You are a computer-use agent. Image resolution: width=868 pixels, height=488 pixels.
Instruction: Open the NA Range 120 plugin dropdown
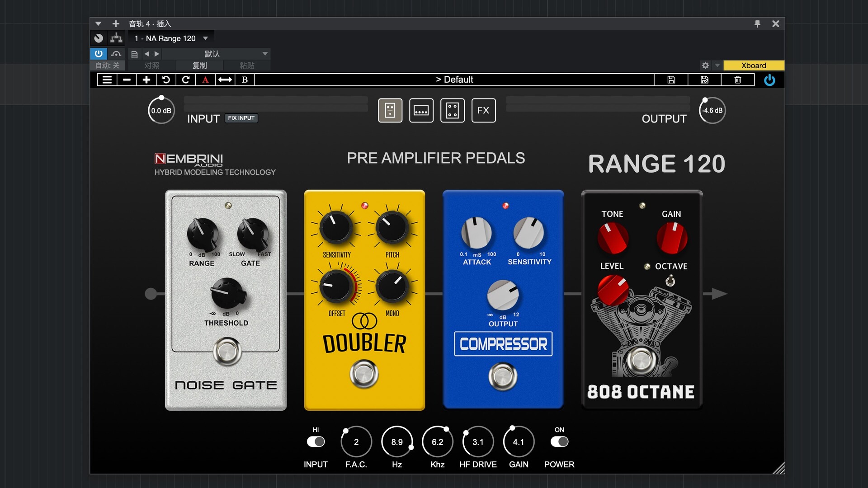[172, 38]
